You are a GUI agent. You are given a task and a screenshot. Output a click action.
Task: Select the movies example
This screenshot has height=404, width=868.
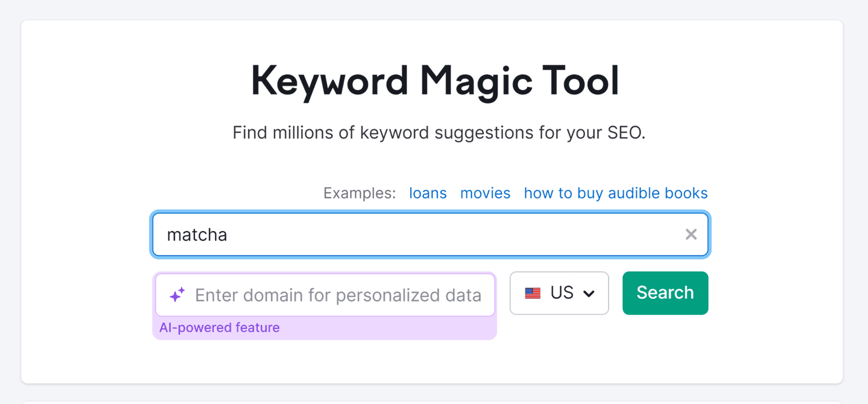pyautogui.click(x=485, y=193)
